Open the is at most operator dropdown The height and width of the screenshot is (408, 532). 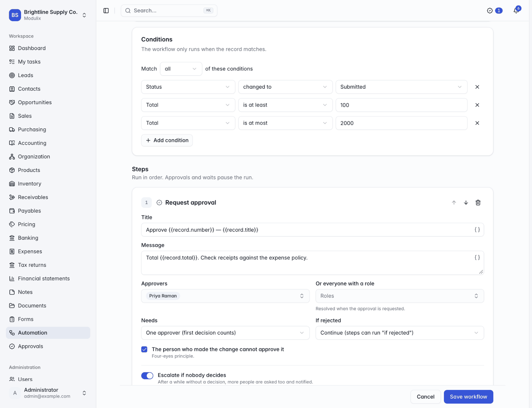(x=285, y=123)
